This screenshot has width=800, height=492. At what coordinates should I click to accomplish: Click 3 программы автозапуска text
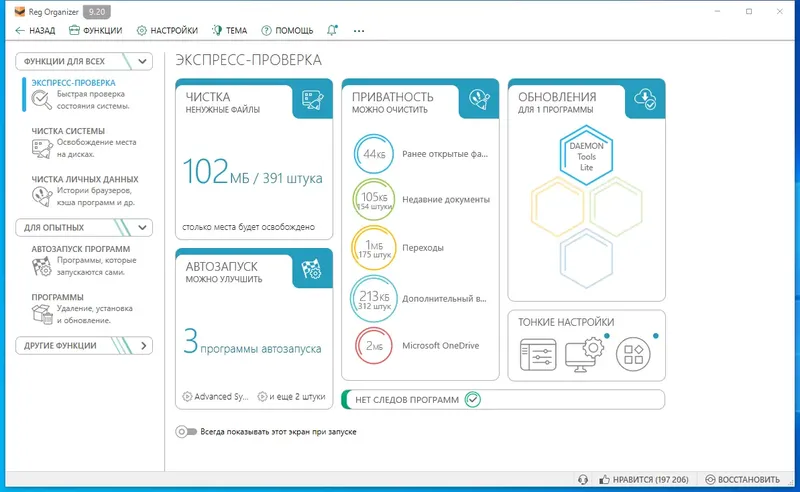tap(253, 342)
